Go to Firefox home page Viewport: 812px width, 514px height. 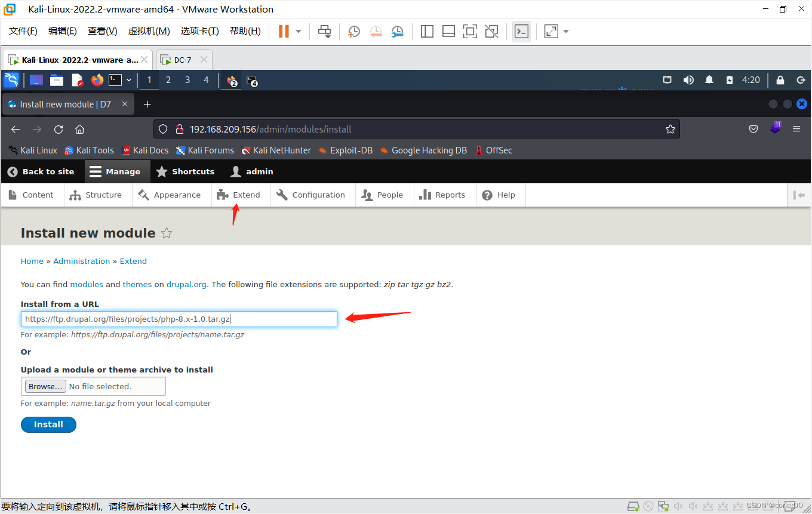pyautogui.click(x=79, y=129)
